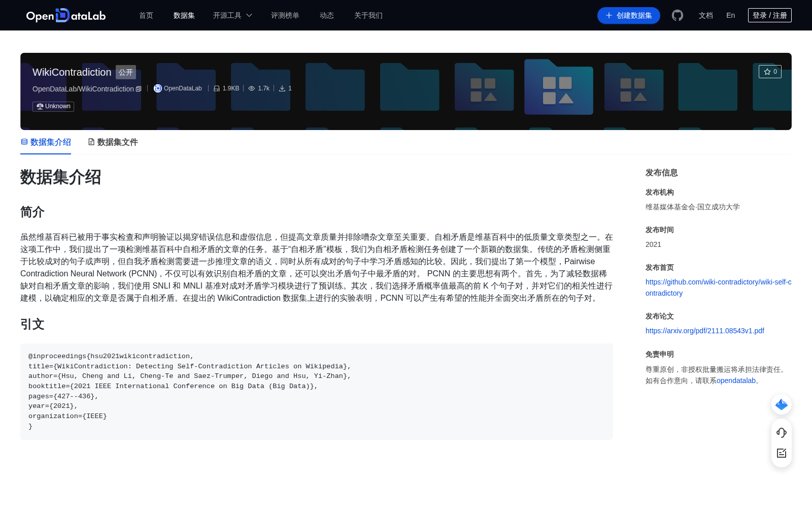Open the GitHub wiki-self-contradictory homepage link
The image size is (812, 508).
click(x=719, y=288)
